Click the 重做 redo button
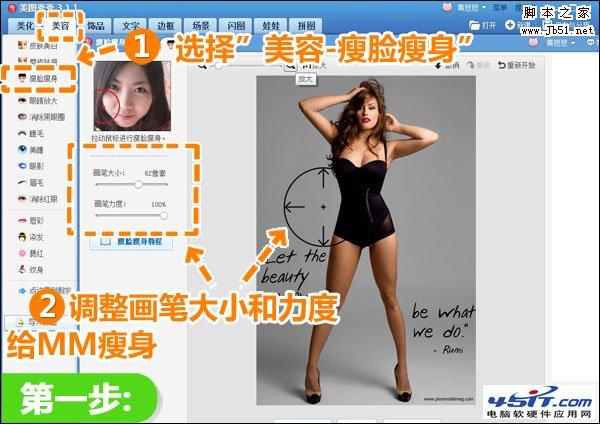 pyautogui.click(x=478, y=65)
